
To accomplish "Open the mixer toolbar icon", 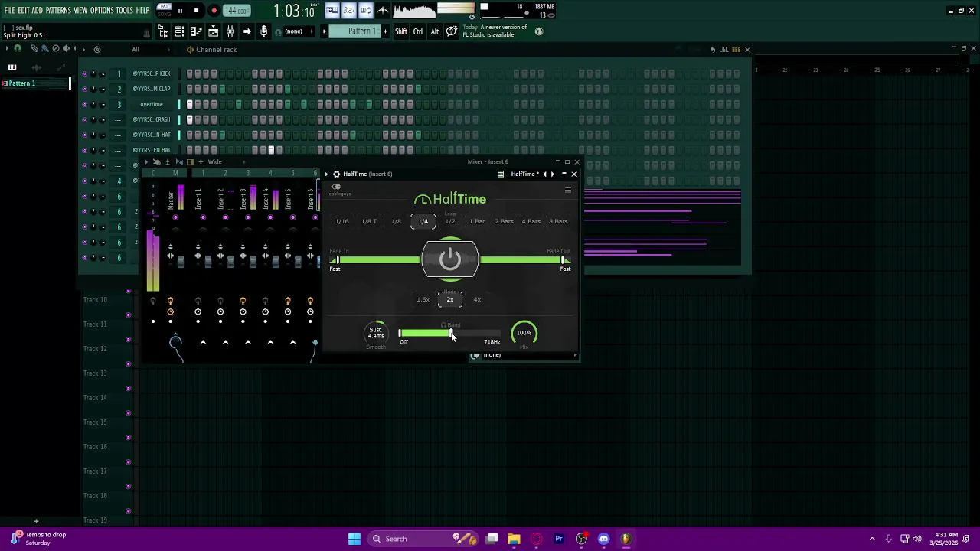I will (x=230, y=31).
